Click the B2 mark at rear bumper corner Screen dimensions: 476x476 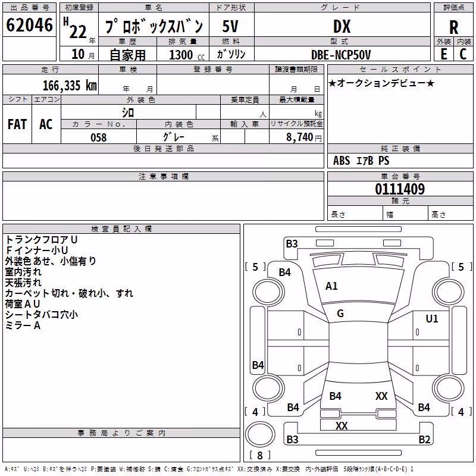tap(424, 439)
